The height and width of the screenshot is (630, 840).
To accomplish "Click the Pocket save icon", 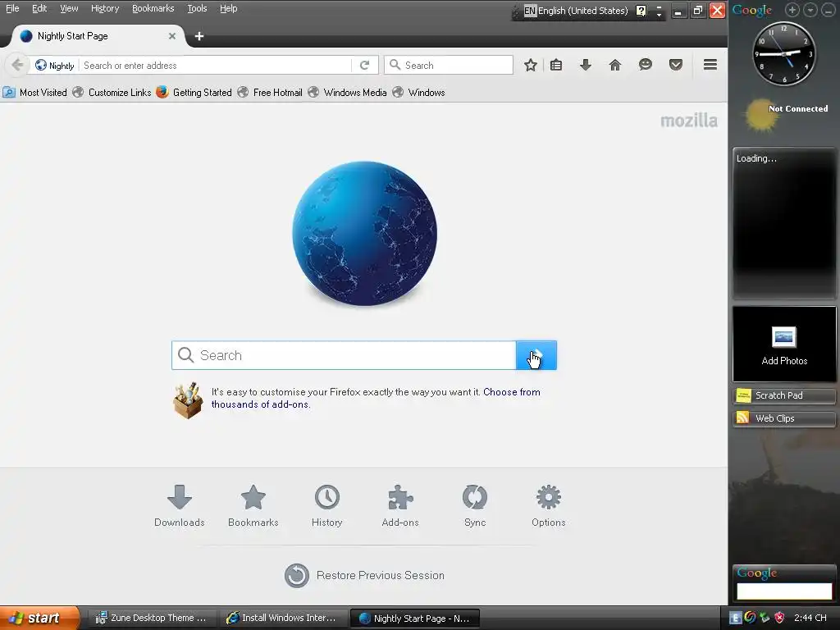I will (x=676, y=66).
